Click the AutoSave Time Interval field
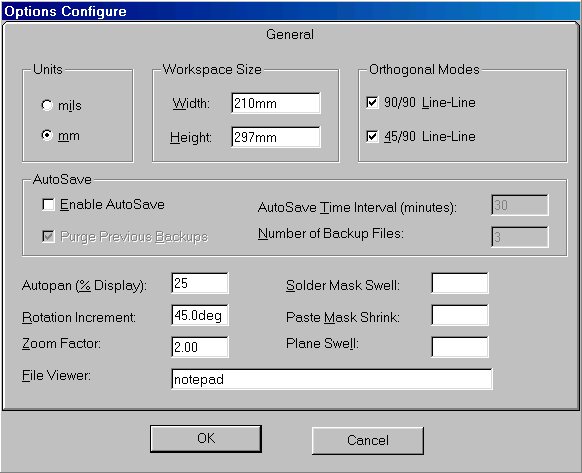This screenshot has width=582, height=473. 520,205
